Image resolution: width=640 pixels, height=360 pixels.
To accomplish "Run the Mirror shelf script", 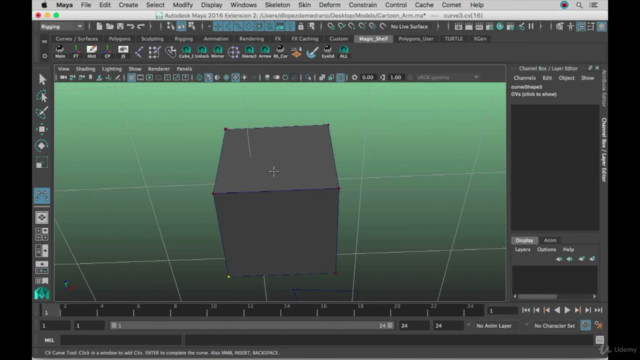I will pos(218,52).
